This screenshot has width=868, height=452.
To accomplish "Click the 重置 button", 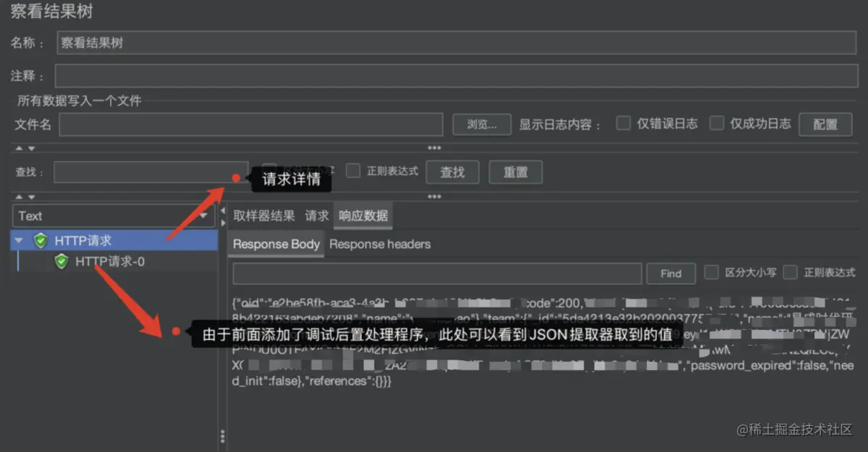I will [516, 172].
